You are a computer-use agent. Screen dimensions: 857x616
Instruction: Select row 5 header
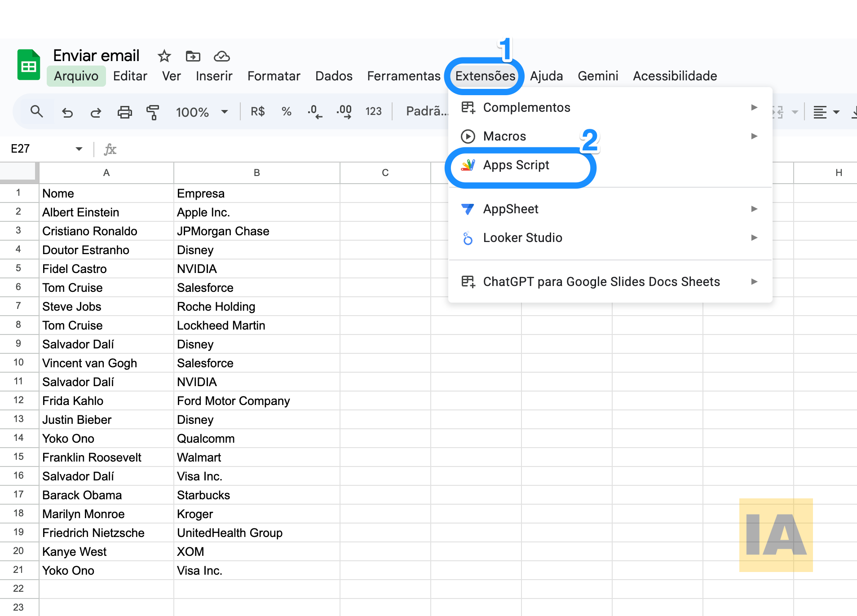[19, 268]
